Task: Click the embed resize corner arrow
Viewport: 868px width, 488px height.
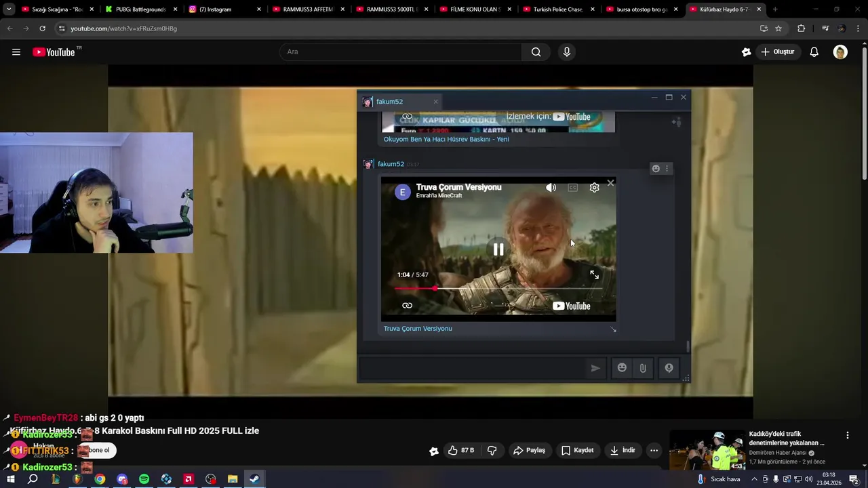Action: click(614, 330)
